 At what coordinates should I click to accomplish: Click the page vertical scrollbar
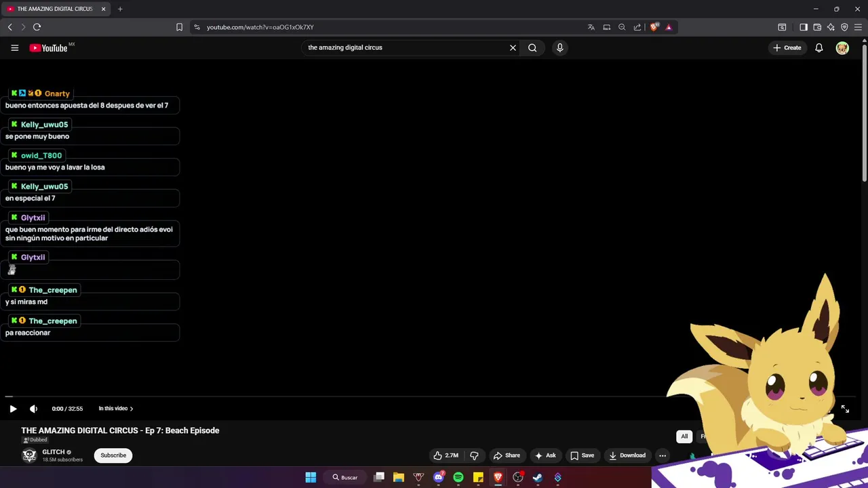[x=864, y=112]
